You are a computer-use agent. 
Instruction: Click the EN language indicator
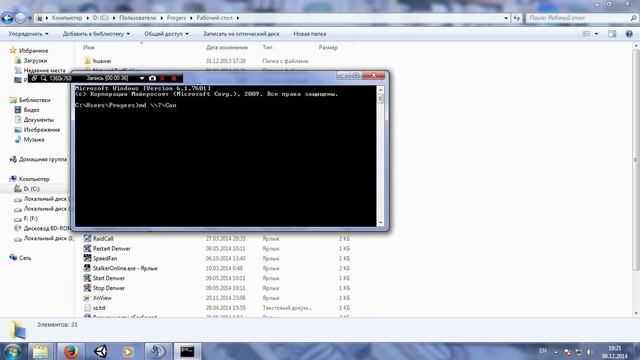543,351
